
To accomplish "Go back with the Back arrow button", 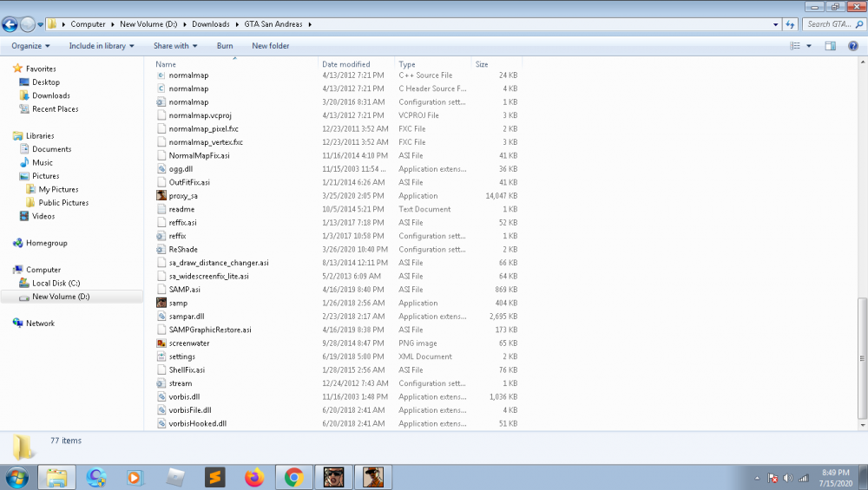I will (x=10, y=24).
